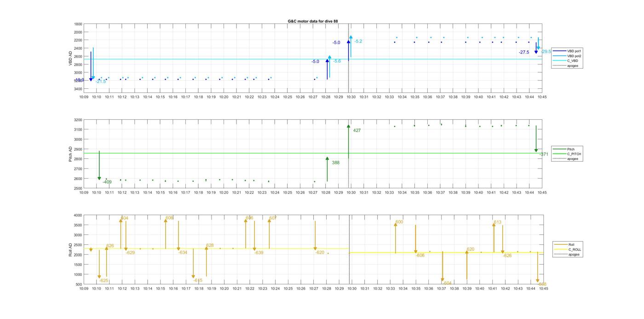Click the 'Roll AD' y-axis label

pos(70,249)
